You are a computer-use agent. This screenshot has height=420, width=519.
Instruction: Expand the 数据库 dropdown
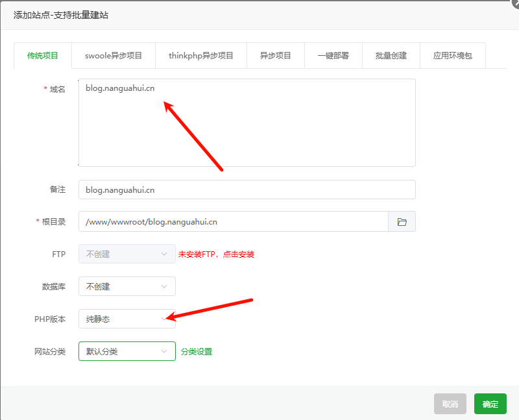pos(127,286)
